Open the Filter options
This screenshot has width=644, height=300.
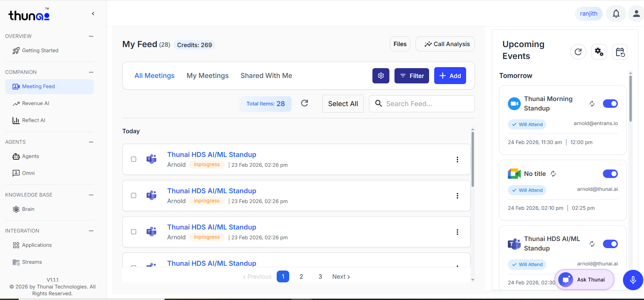click(411, 76)
